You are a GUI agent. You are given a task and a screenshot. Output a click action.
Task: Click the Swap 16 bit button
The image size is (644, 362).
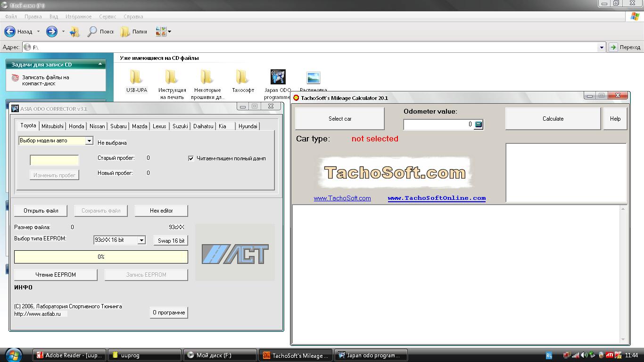point(171,240)
